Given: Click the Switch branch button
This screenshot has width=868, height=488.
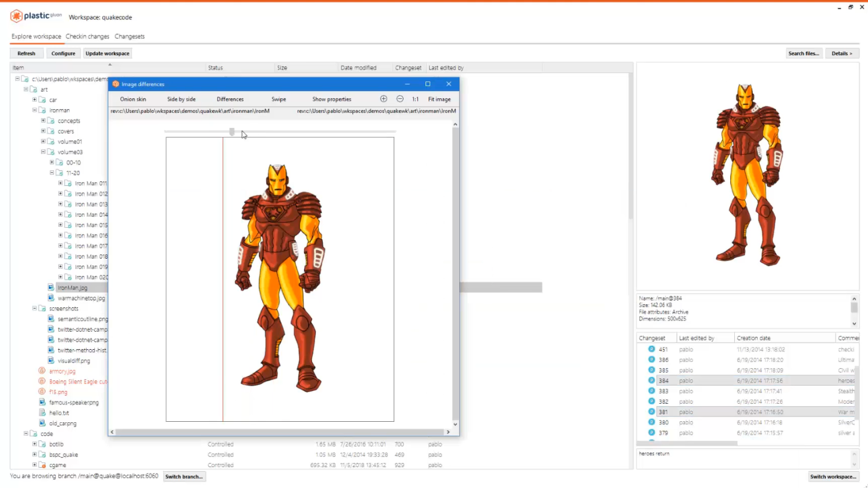Looking at the screenshot, I should click(x=184, y=476).
